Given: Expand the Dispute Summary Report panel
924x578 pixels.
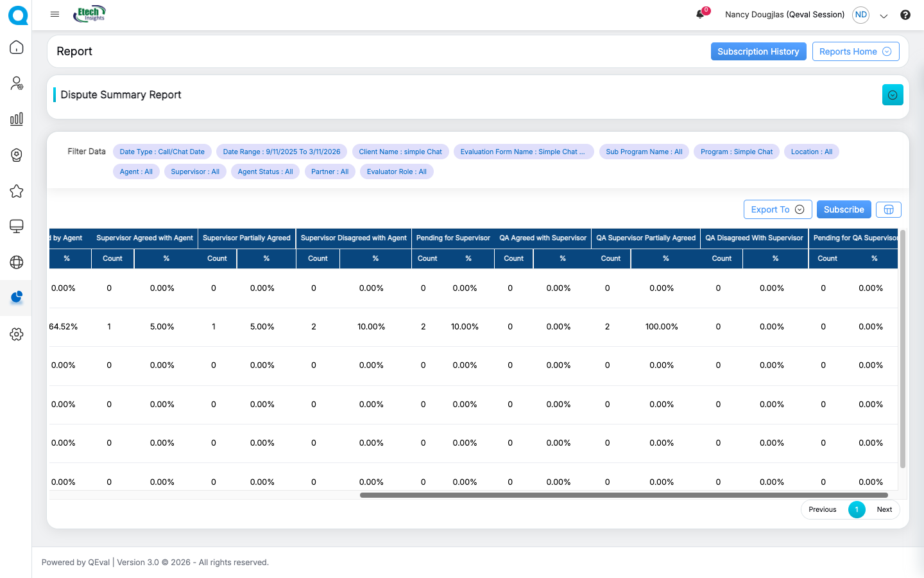Looking at the screenshot, I should click(x=892, y=95).
